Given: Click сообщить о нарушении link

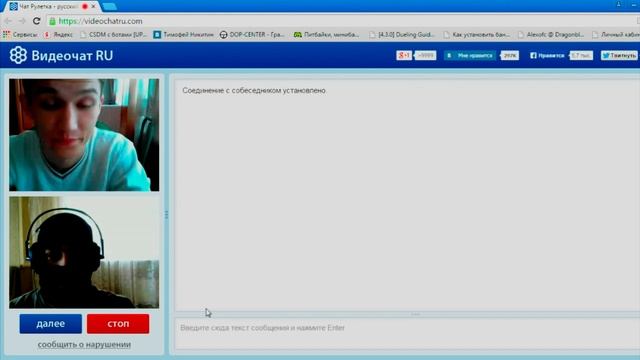Looking at the screenshot, I should 84,344.
